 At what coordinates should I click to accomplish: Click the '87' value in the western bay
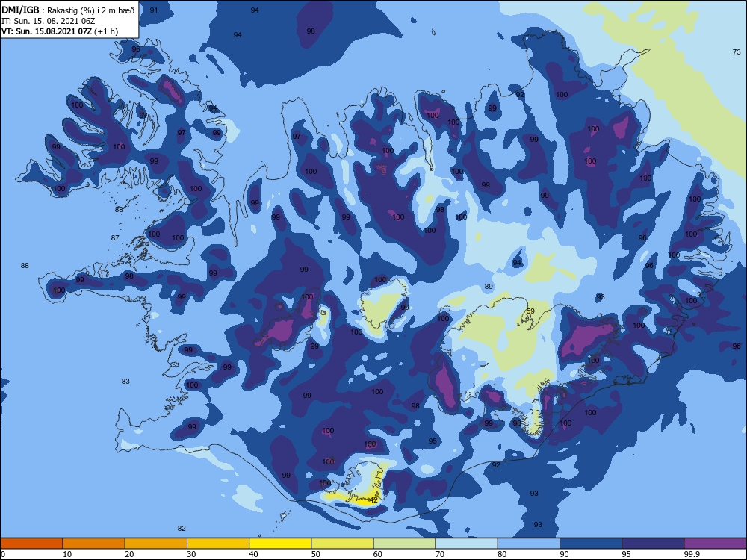coord(115,237)
